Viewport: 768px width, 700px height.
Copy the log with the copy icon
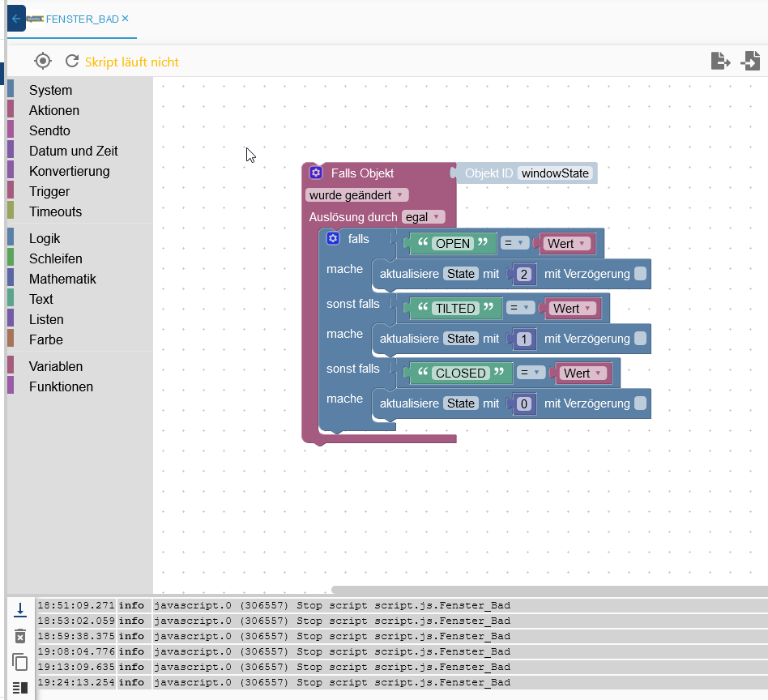tap(20, 662)
